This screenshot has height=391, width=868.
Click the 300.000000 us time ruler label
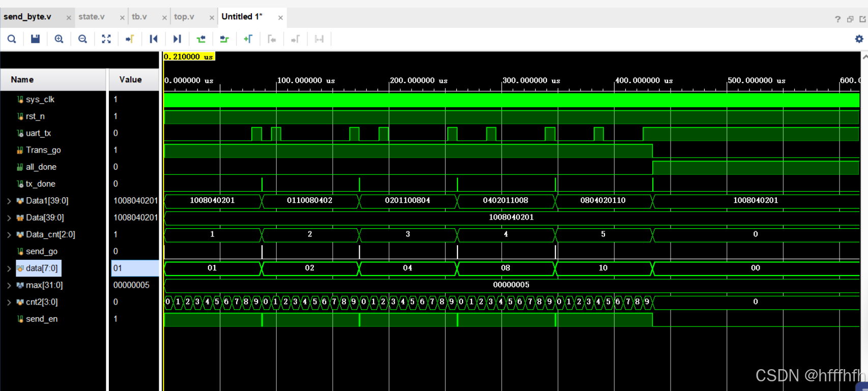(x=531, y=80)
